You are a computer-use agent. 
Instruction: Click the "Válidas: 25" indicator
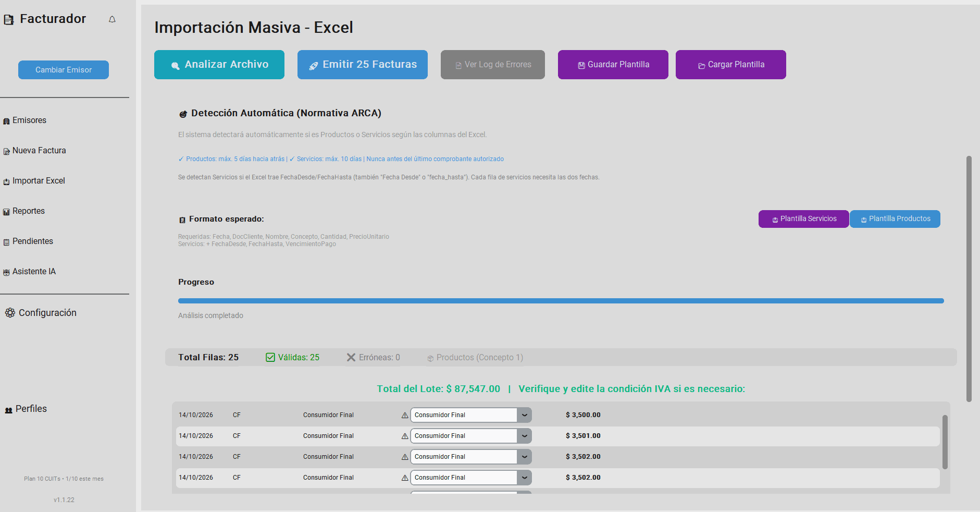click(x=293, y=358)
